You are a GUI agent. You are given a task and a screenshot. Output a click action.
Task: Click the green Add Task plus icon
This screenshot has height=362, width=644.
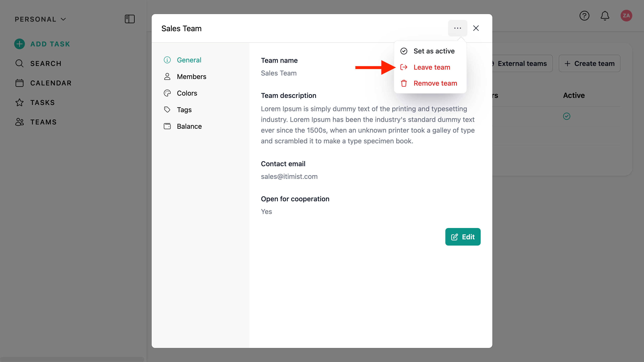tap(20, 44)
